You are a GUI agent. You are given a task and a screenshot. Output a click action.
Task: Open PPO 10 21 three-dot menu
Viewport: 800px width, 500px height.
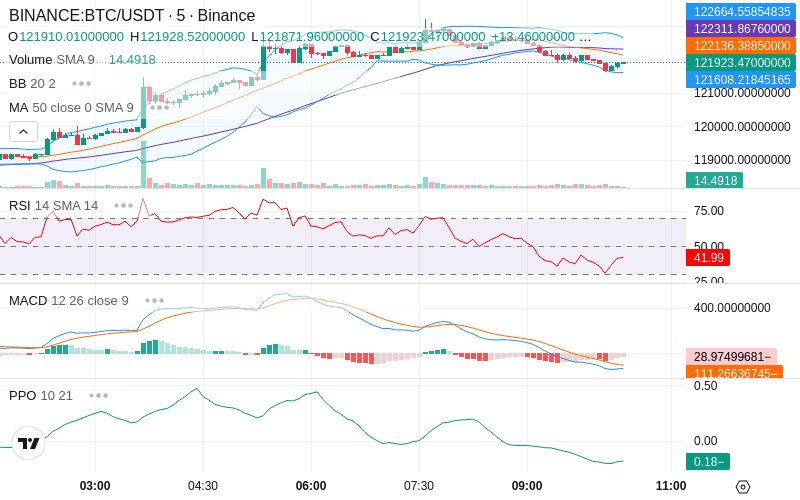pyautogui.click(x=98, y=395)
